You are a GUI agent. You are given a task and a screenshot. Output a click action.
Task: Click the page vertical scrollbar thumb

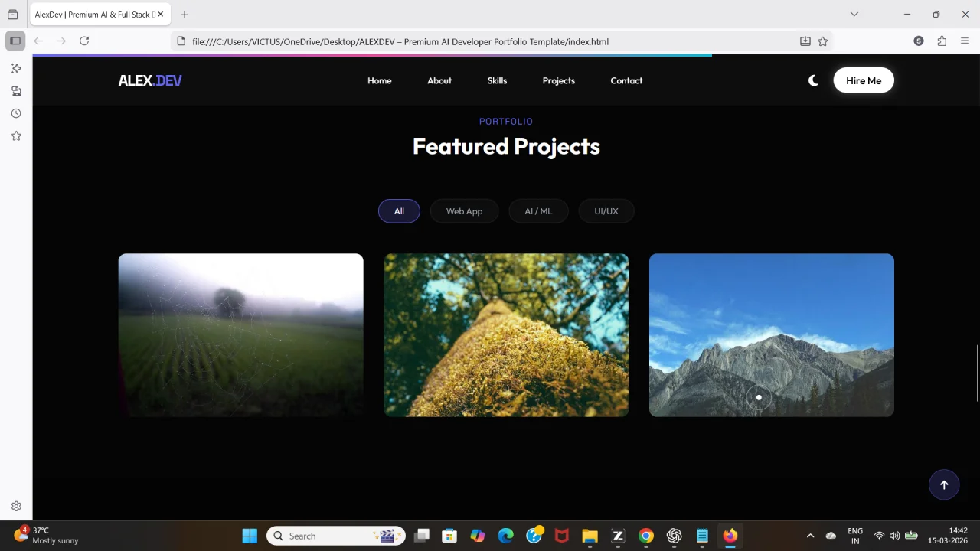pos(977,373)
